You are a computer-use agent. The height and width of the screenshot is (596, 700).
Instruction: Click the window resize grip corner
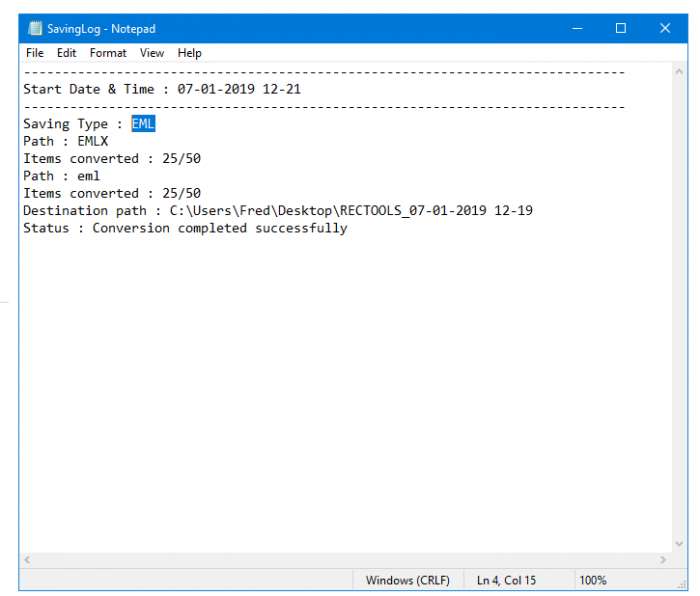click(x=683, y=585)
